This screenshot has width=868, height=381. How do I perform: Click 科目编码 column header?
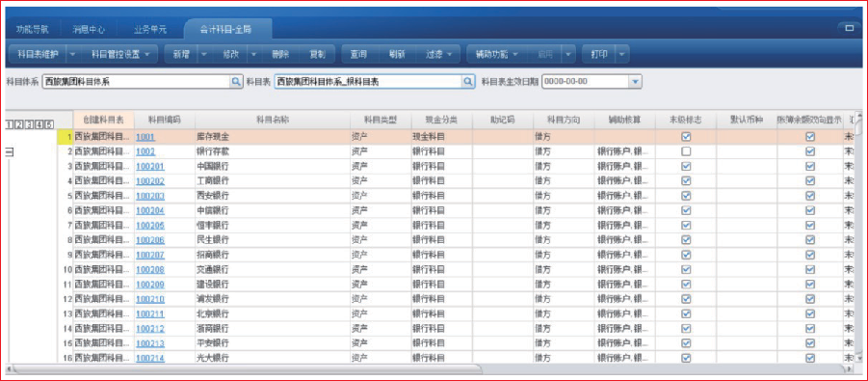pos(165,120)
